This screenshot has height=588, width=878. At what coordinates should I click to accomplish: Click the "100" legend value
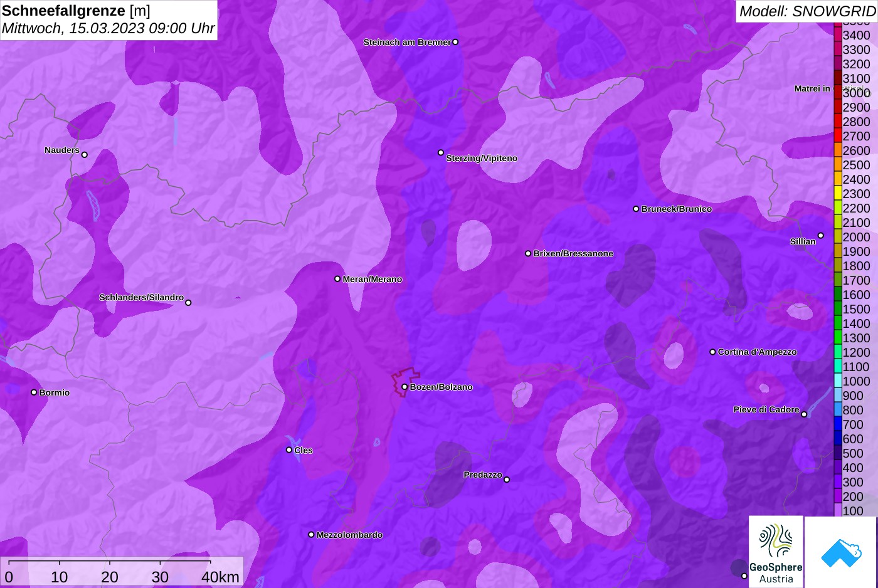854,511
